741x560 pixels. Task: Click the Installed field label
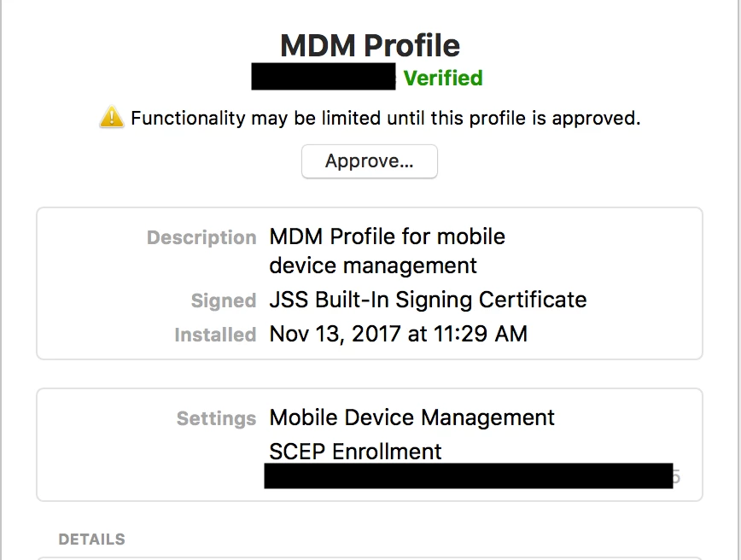click(215, 335)
